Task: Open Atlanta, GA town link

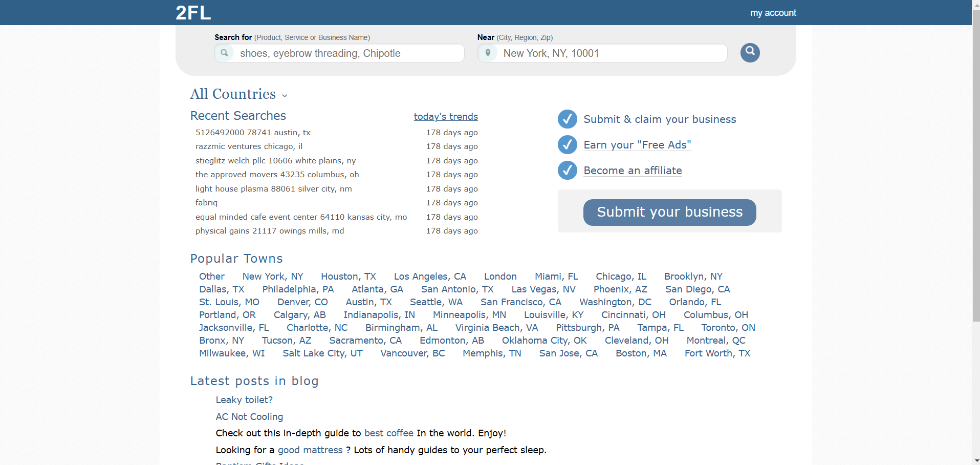Action: tap(377, 289)
